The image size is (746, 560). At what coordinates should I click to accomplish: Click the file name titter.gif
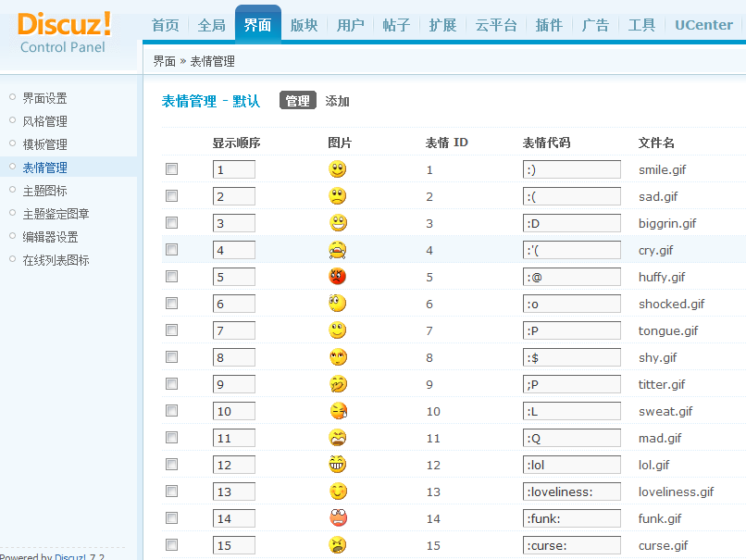(662, 384)
